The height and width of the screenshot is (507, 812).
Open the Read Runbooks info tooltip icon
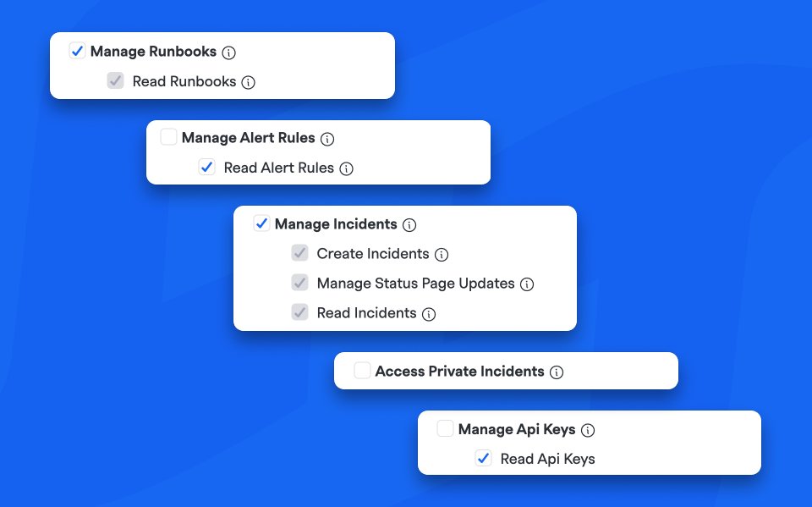[246, 81]
